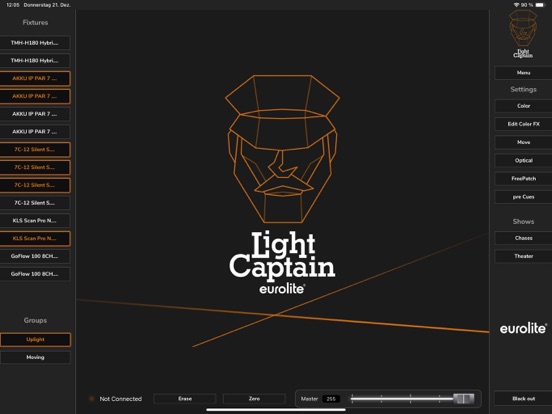The height and width of the screenshot is (414, 552).
Task: Open the Chases show section
Action: 523,238
